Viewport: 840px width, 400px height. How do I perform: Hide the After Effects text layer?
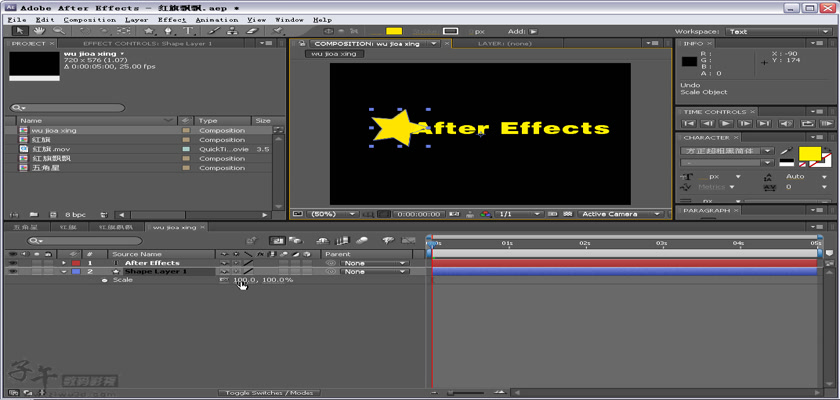click(13, 263)
